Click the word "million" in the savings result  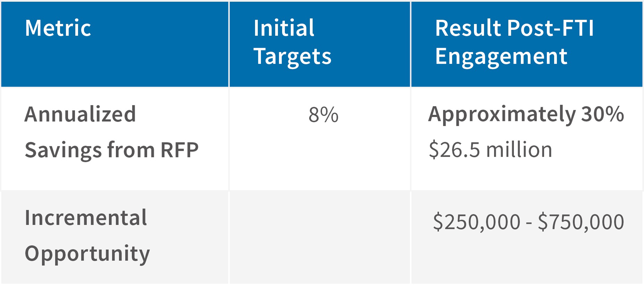click(x=519, y=150)
